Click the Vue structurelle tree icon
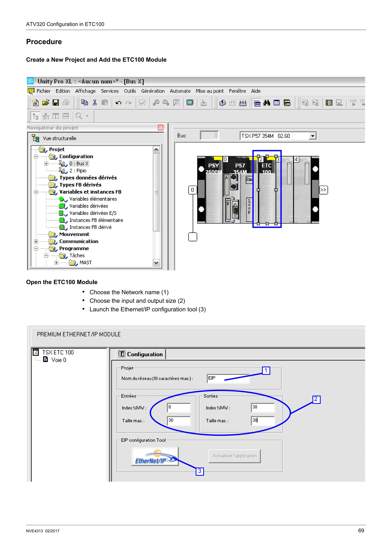 36,138
